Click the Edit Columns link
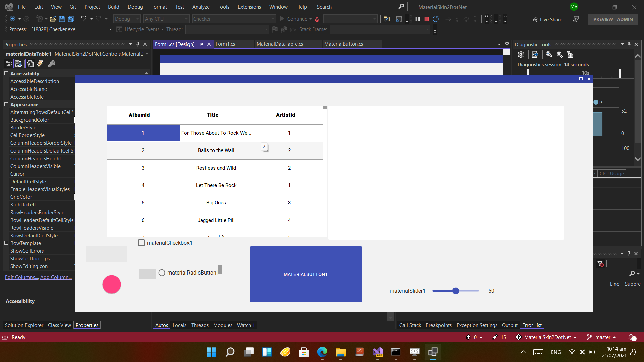The image size is (644, 362). [21, 277]
